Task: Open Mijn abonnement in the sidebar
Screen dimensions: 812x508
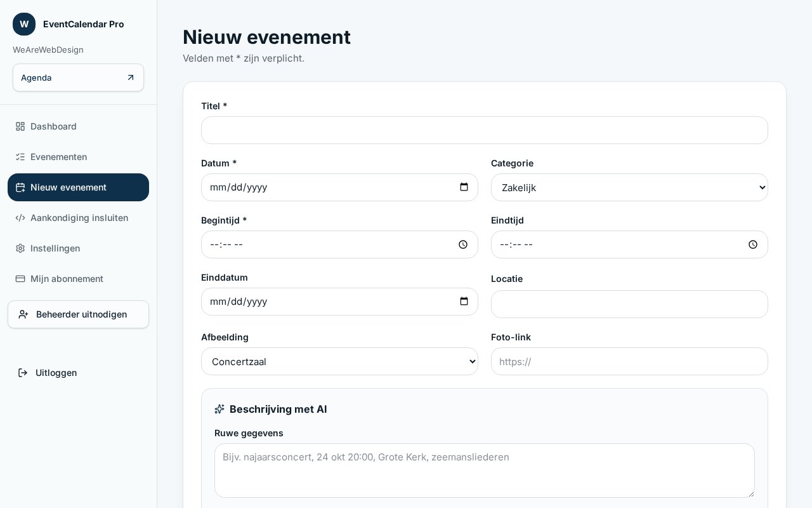Action: 78,279
